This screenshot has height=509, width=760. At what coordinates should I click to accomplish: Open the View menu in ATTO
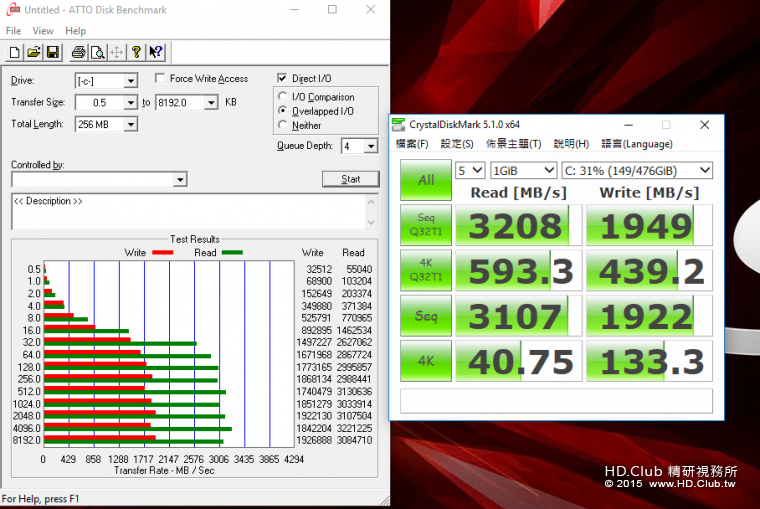43,31
